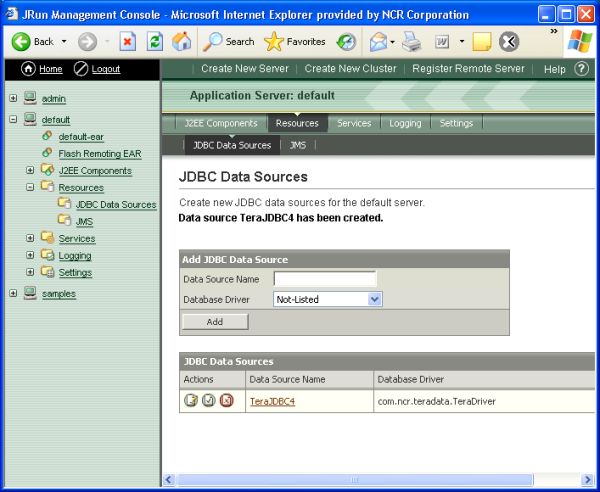
Task: Refresh the page using green arrows icon
Action: (x=155, y=41)
